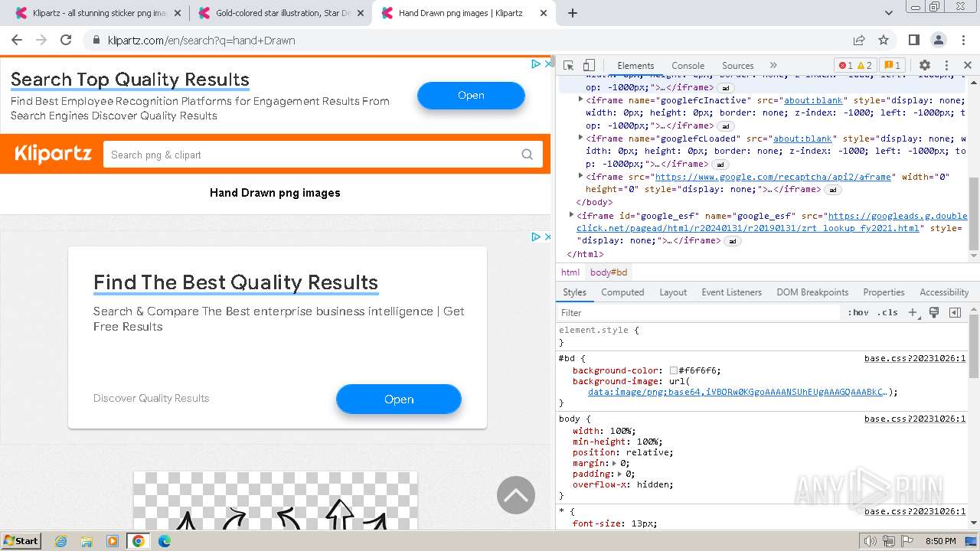
Task: Click overflow-x: hidden declaration
Action: pos(623,484)
